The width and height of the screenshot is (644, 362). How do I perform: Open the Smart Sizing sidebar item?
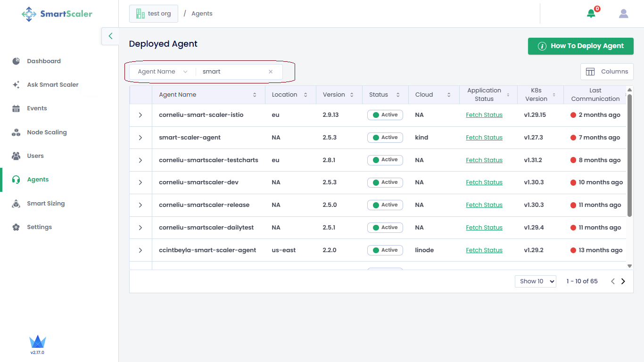tap(46, 204)
